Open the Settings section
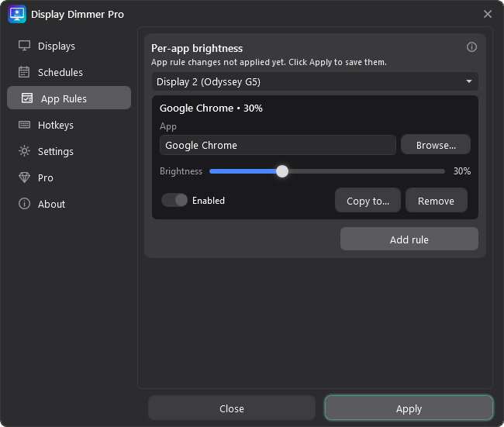 [69, 151]
